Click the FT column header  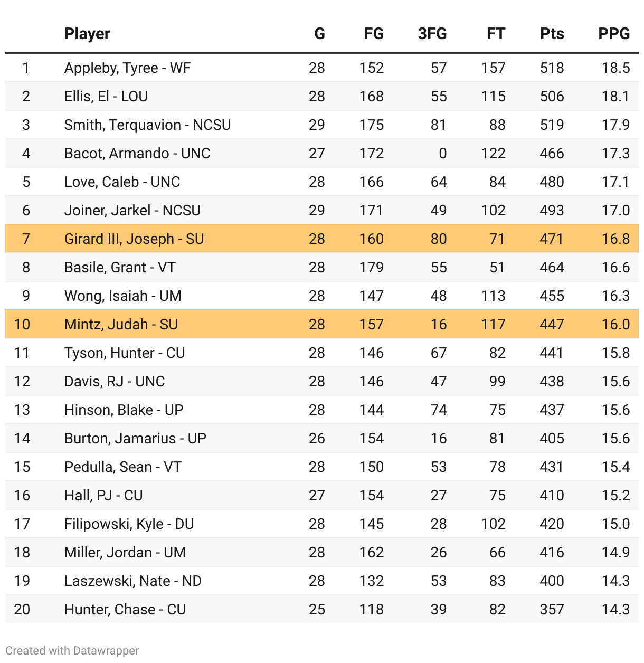pos(496,34)
